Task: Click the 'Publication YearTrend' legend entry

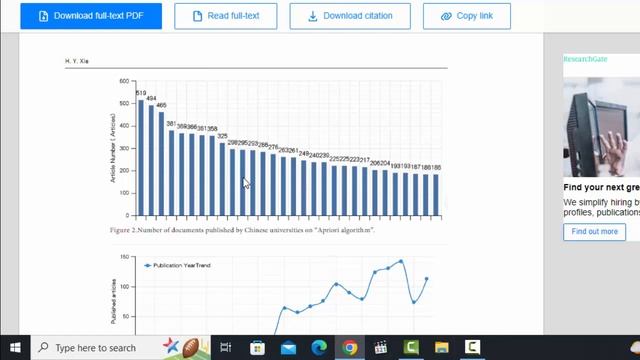Action: 178,265
